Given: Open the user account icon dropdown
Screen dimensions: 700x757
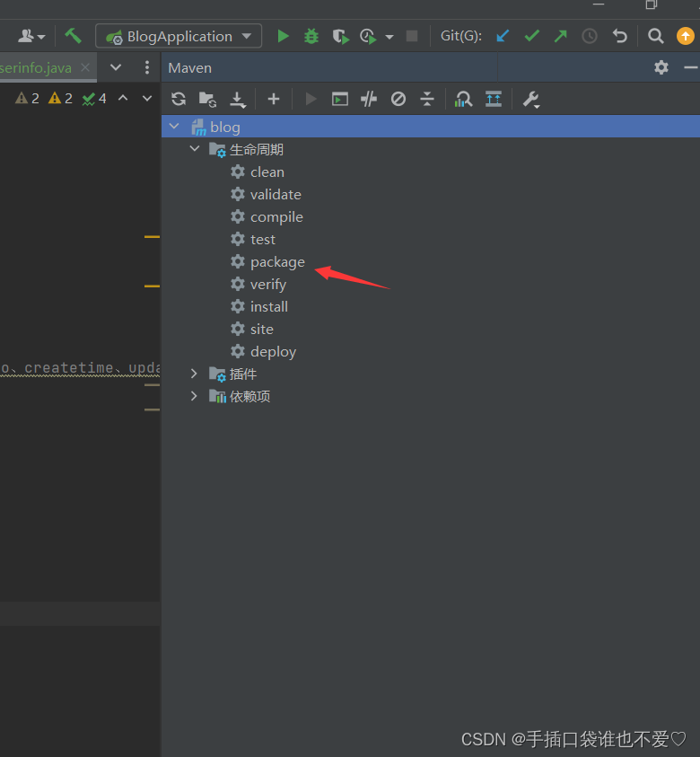Looking at the screenshot, I should click(31, 36).
